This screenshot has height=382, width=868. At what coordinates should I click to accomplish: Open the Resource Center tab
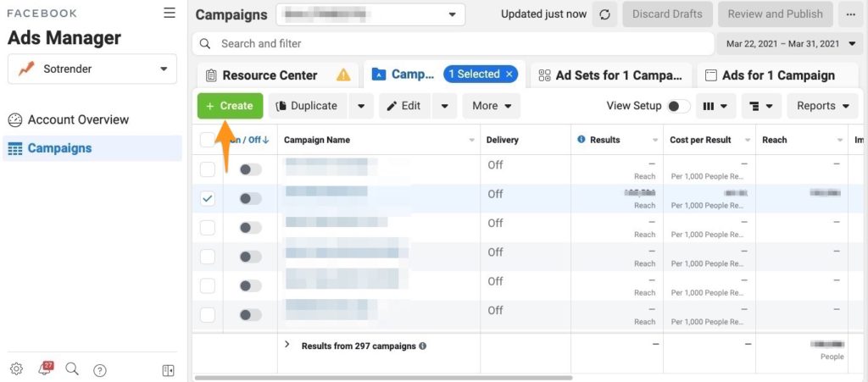click(270, 75)
